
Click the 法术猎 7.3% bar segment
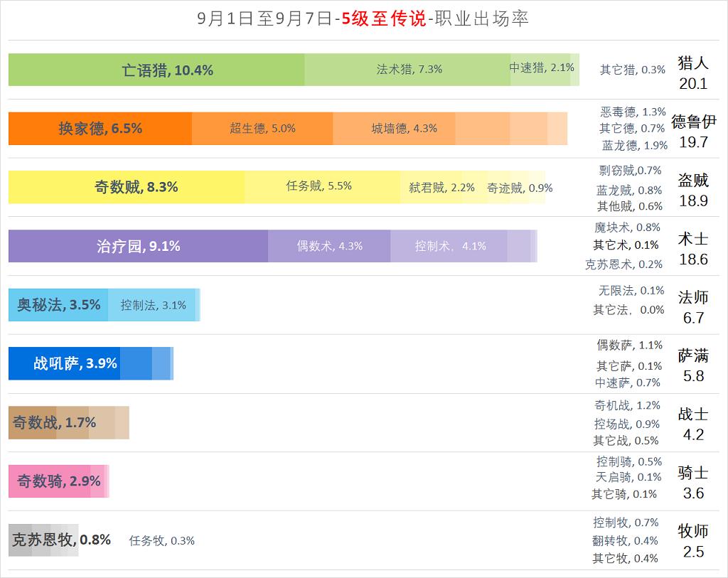pyautogui.click(x=409, y=70)
